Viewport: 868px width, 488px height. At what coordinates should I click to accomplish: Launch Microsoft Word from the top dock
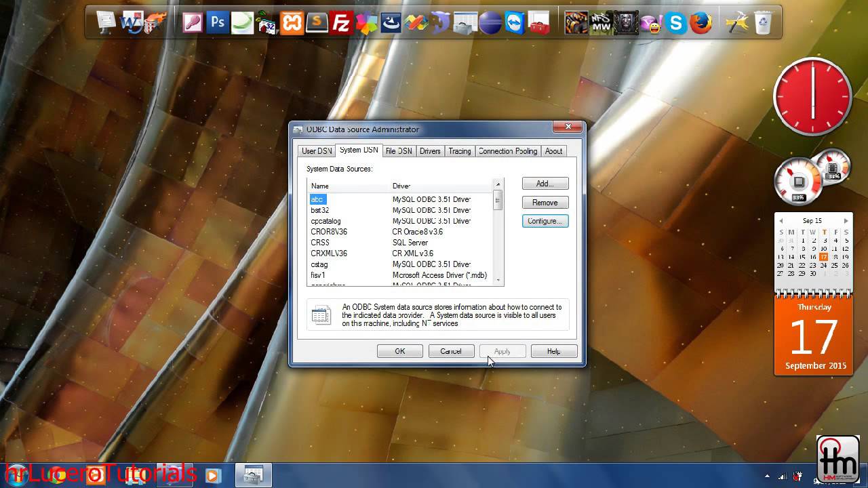click(130, 23)
